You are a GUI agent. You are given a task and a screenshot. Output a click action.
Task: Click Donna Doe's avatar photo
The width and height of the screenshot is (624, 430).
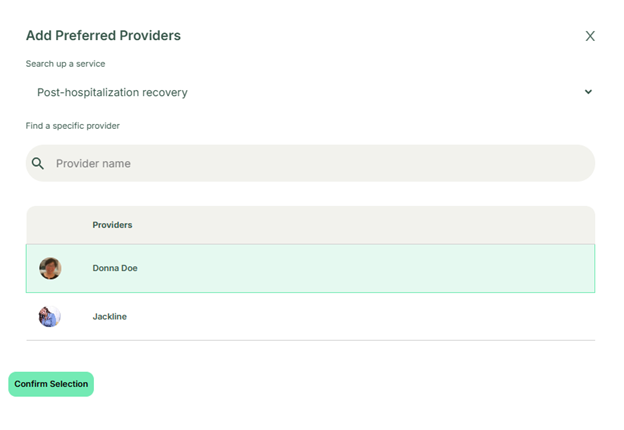pyautogui.click(x=50, y=268)
